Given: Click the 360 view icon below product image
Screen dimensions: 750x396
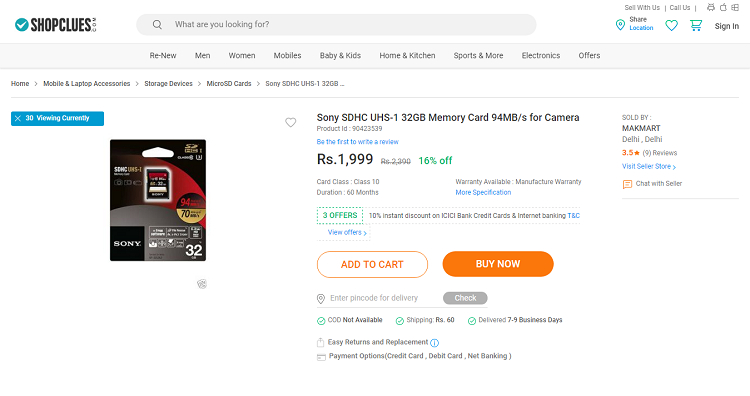Looking at the screenshot, I should tap(202, 284).
